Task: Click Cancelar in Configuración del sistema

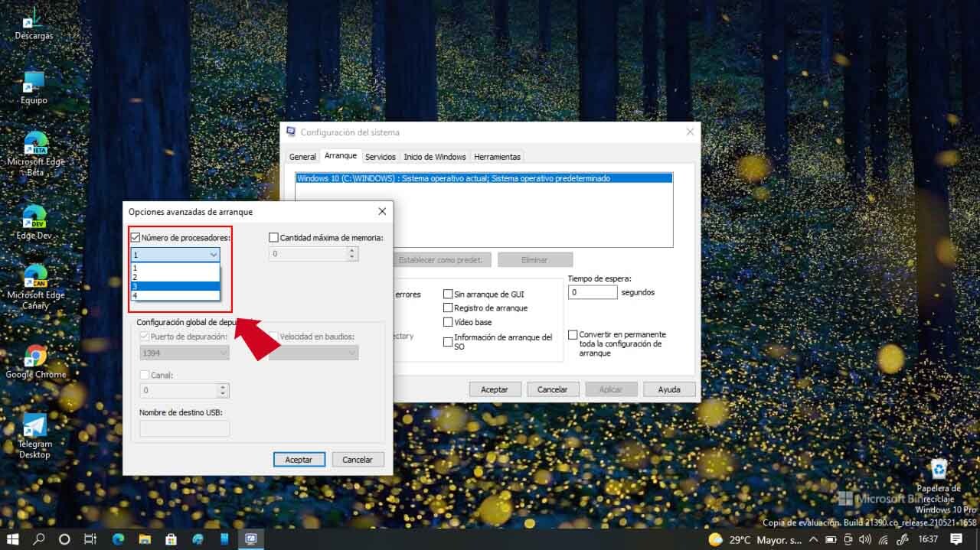Action: pyautogui.click(x=553, y=389)
